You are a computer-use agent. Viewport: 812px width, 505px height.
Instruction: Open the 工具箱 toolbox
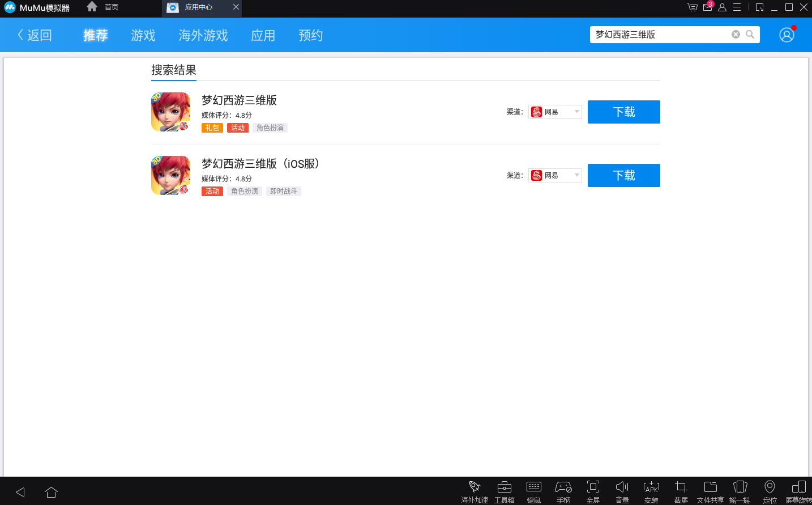505,492
